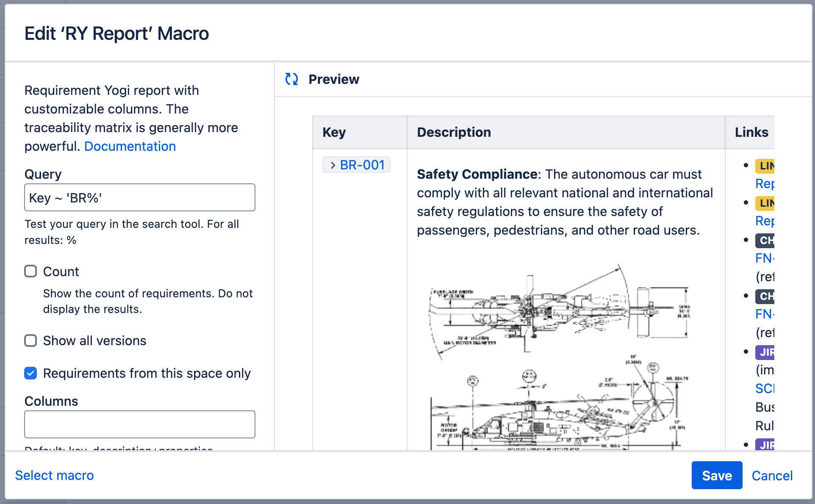Click the first dark CH badge

pyautogui.click(x=765, y=241)
